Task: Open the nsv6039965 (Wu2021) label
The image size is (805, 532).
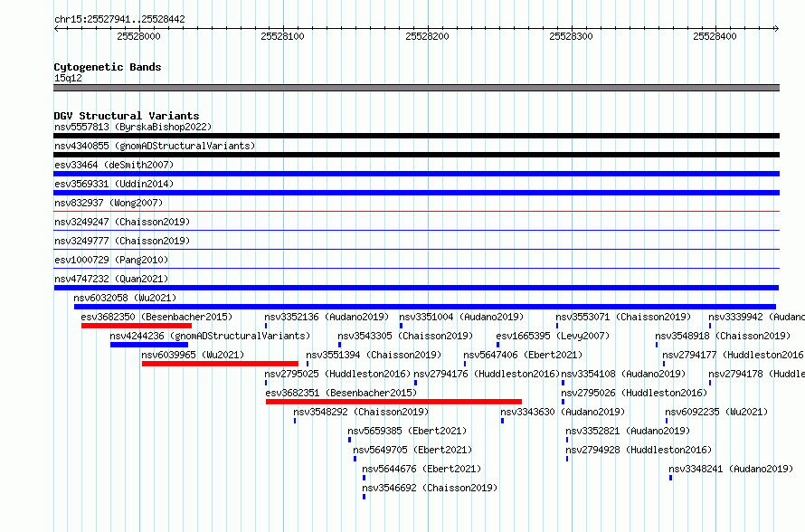Action: [193, 355]
